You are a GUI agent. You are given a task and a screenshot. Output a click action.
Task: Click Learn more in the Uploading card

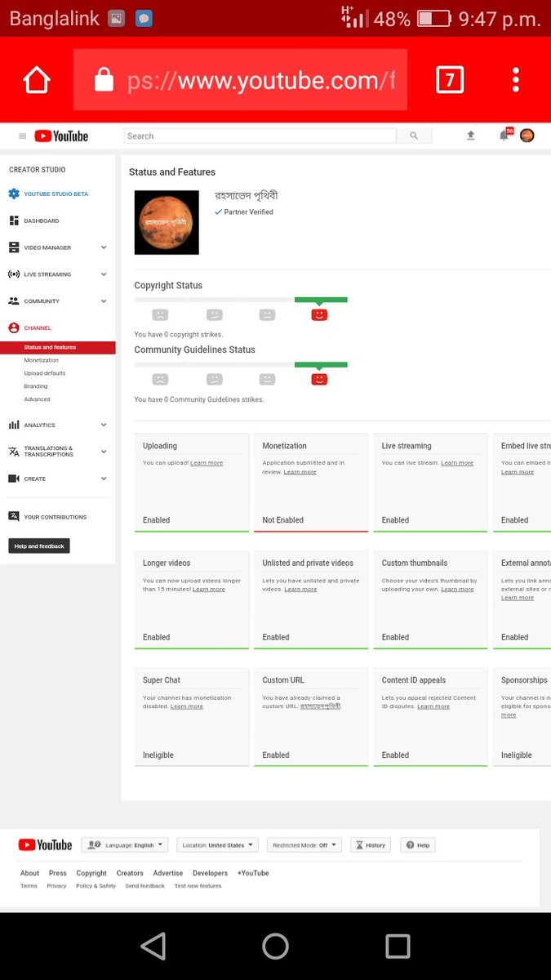click(x=207, y=463)
